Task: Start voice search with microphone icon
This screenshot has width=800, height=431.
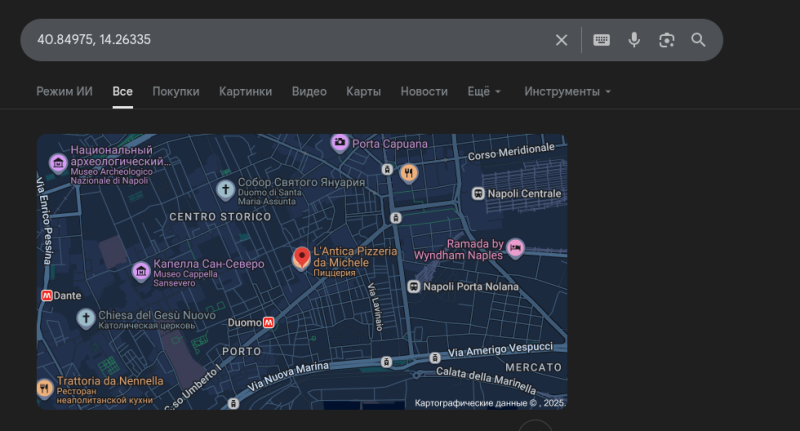Action: pos(634,40)
